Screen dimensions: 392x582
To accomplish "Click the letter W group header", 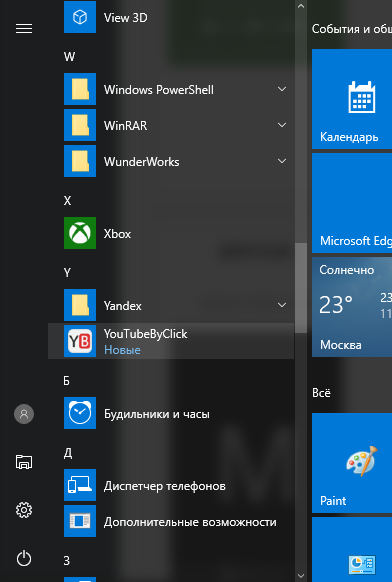I will point(69,57).
